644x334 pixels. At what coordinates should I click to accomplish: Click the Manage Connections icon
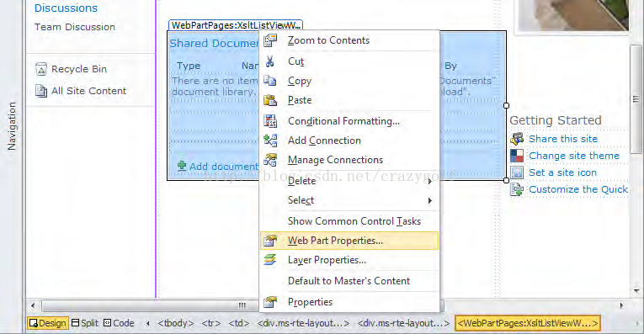(x=270, y=160)
